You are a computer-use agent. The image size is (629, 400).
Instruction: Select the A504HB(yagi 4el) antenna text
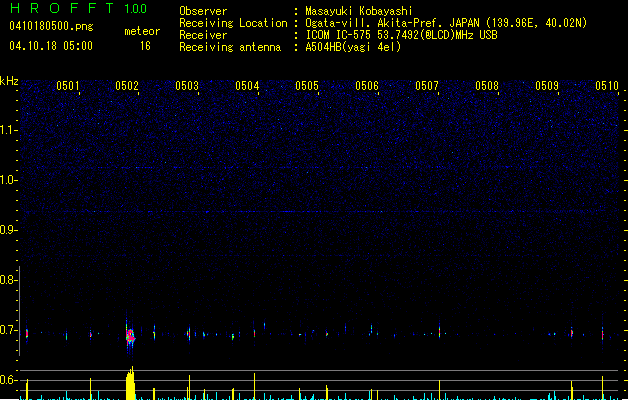click(x=353, y=47)
